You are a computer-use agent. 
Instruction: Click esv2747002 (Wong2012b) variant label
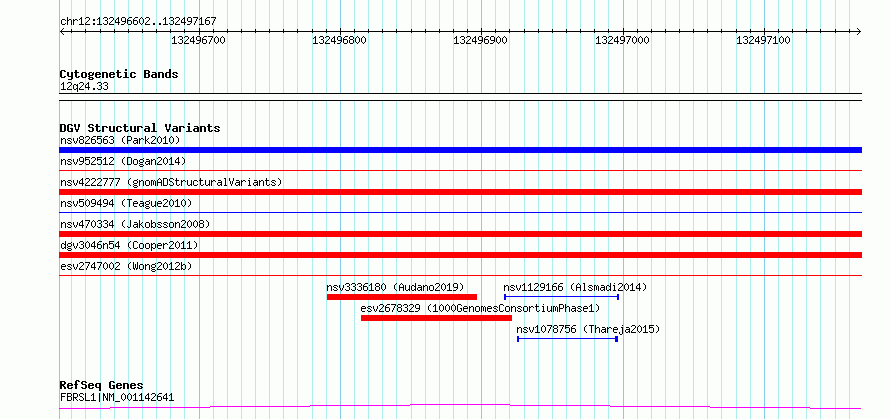click(x=126, y=266)
